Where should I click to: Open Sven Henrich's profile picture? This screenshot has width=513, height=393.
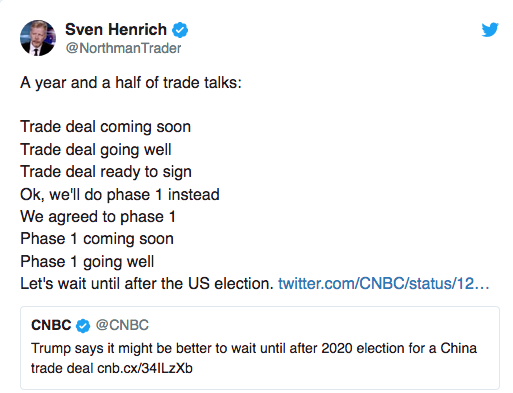[38, 38]
